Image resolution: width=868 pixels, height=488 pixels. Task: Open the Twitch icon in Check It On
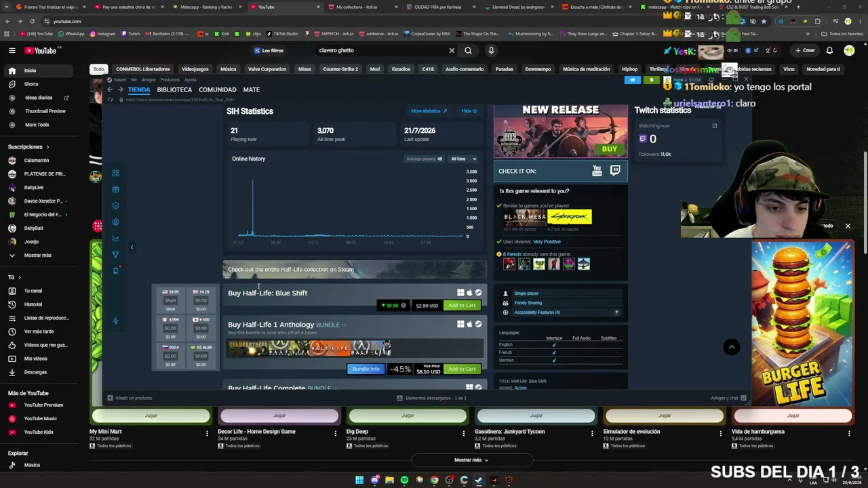click(x=615, y=171)
